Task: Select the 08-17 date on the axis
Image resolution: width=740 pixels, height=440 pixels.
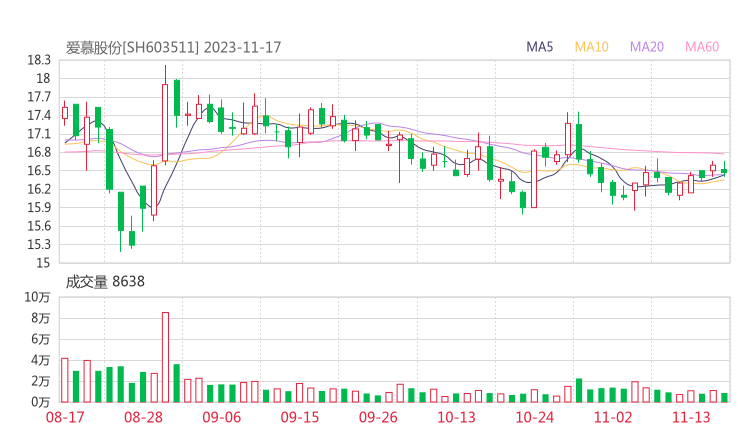Action: click(65, 417)
